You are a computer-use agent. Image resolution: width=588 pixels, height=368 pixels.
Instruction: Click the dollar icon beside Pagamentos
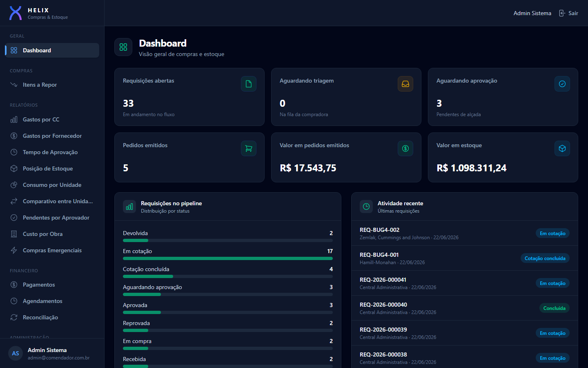click(14, 285)
